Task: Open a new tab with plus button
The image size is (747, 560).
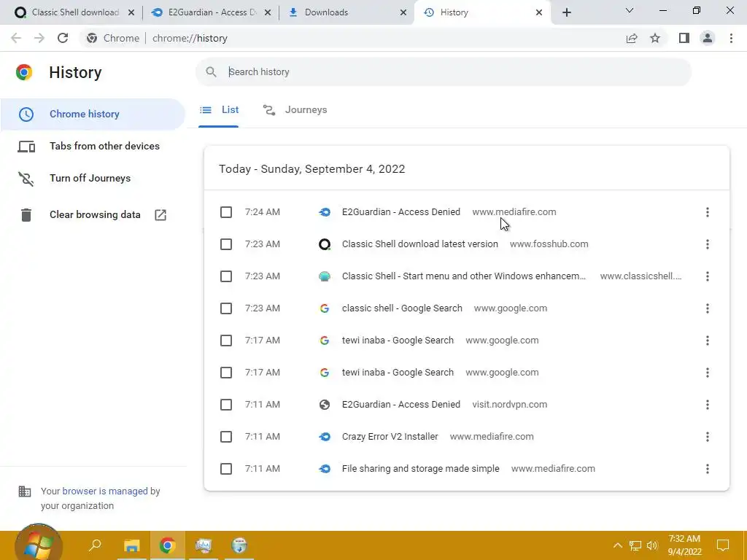Action: pos(566,12)
